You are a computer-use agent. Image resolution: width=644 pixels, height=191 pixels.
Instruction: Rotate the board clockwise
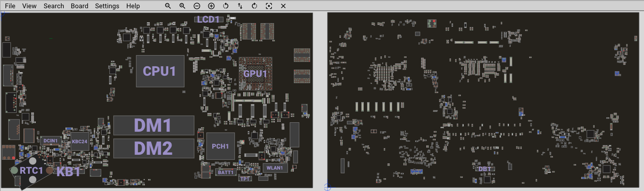(x=254, y=6)
